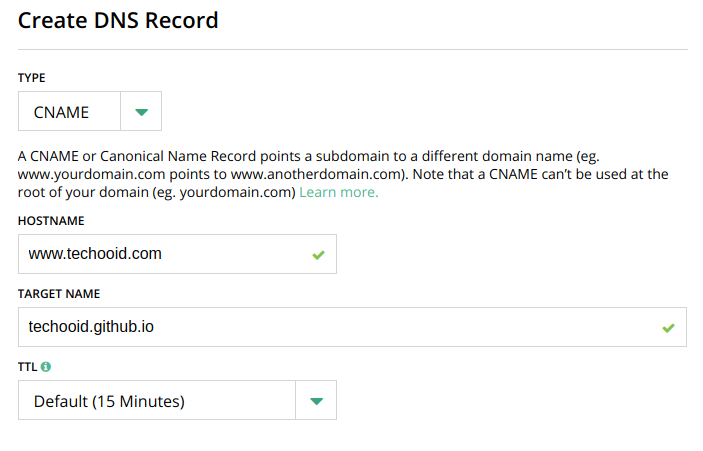Click the Create DNS Record heading
Screen dimensions: 703x451
(118, 21)
